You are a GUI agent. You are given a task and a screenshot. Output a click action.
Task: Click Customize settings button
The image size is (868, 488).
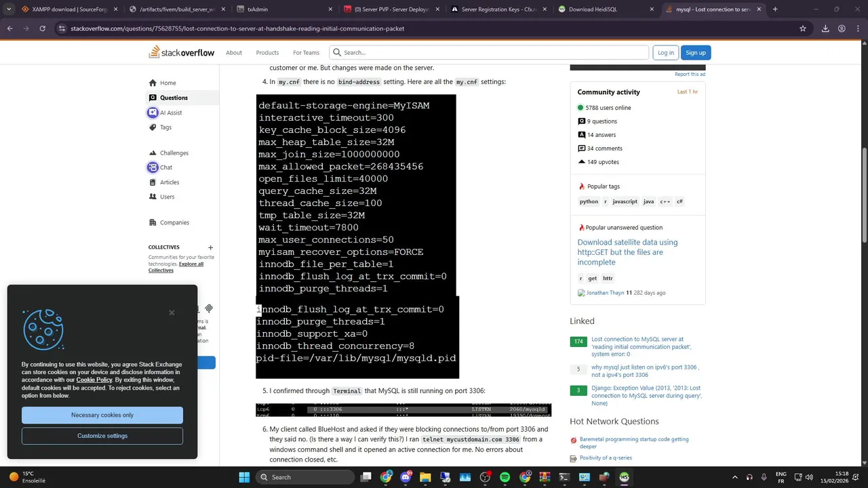(x=102, y=436)
